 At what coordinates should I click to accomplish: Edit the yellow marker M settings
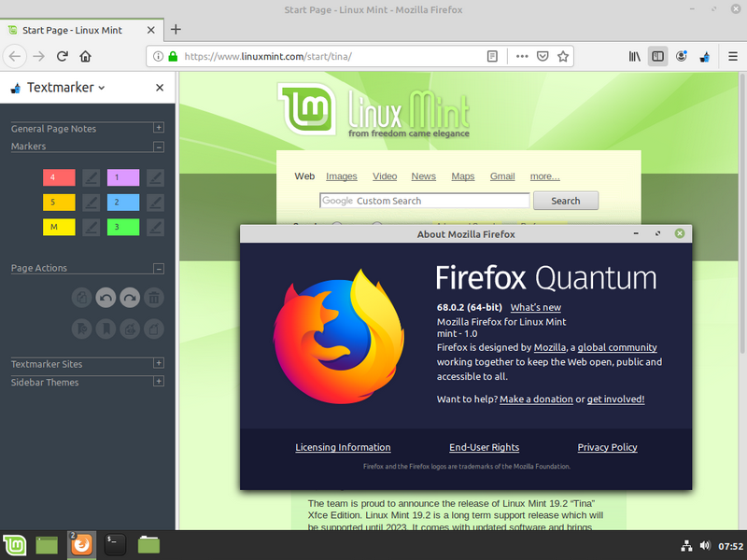[91, 227]
